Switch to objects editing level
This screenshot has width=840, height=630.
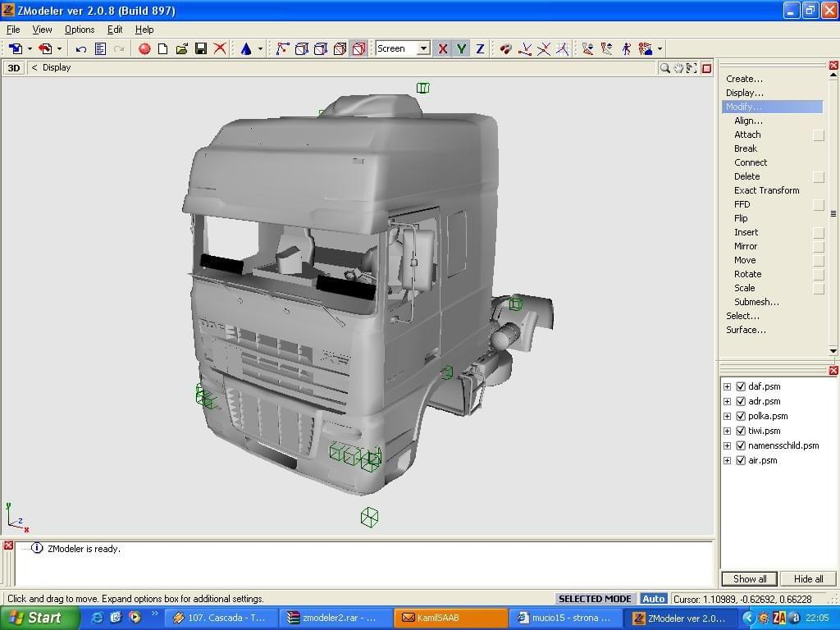click(x=340, y=48)
